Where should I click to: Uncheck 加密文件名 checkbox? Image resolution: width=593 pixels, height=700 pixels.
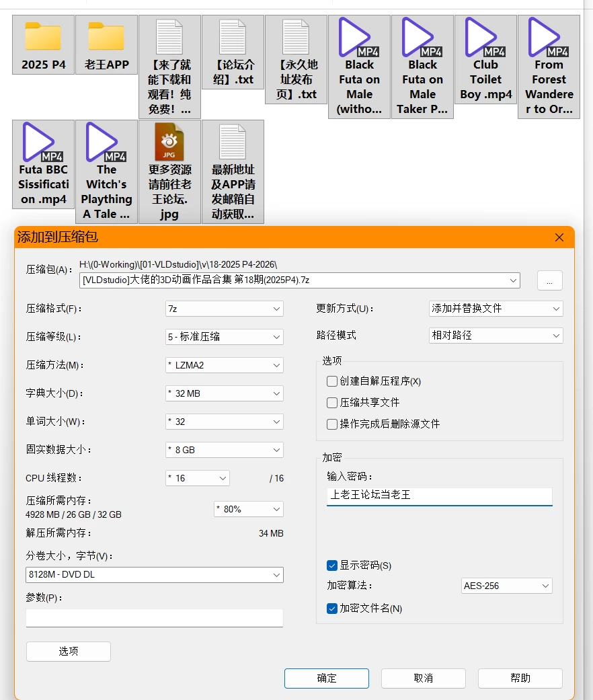coord(332,609)
